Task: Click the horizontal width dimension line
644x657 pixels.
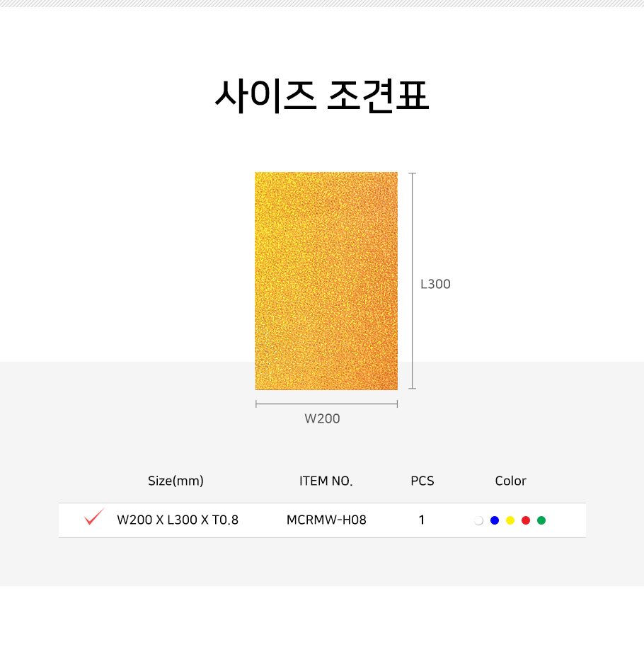Action: click(x=326, y=404)
